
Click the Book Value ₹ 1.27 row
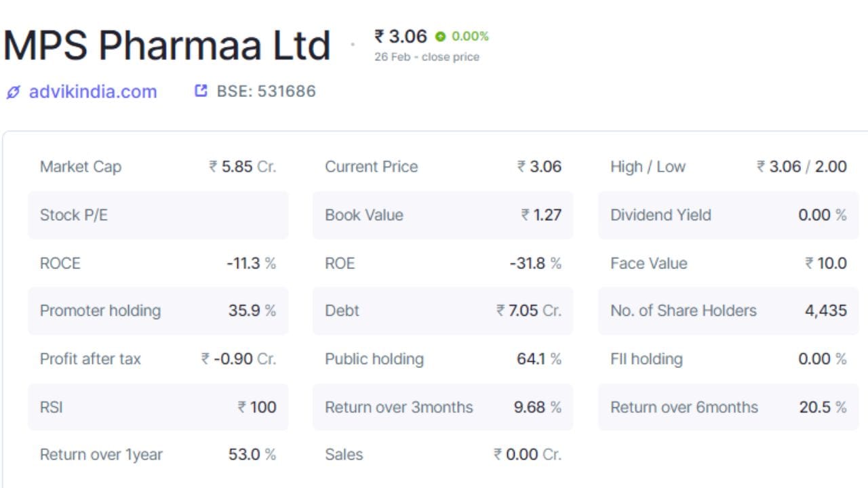click(442, 215)
